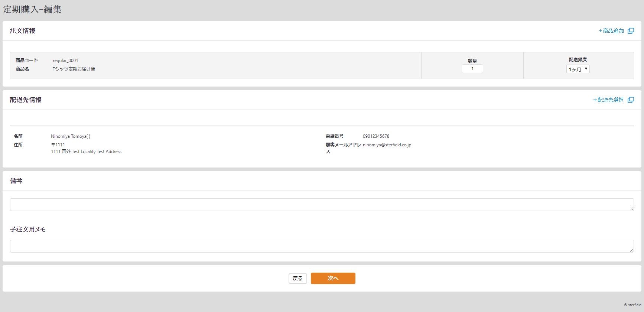This screenshot has height=312, width=644.
Task: Click the phone number 09012345678
Action: (x=376, y=136)
